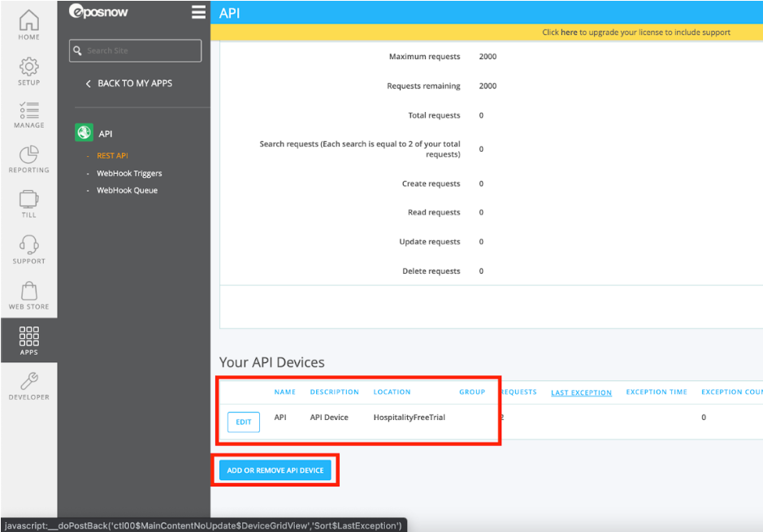
Task: Toggle the hamburger menu icon
Action: click(x=198, y=11)
